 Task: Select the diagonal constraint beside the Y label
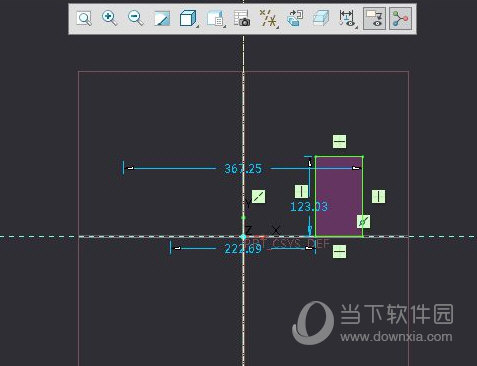pos(258,197)
